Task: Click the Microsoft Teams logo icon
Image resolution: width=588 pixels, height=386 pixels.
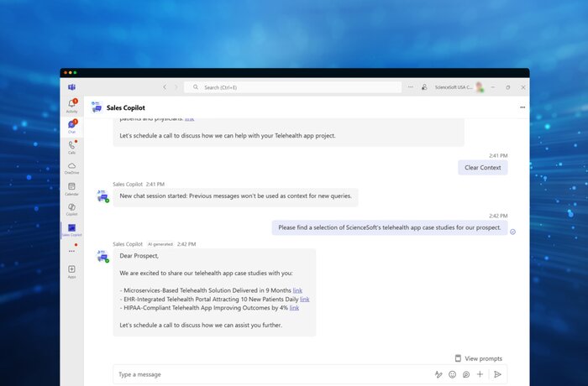Action: [71, 87]
